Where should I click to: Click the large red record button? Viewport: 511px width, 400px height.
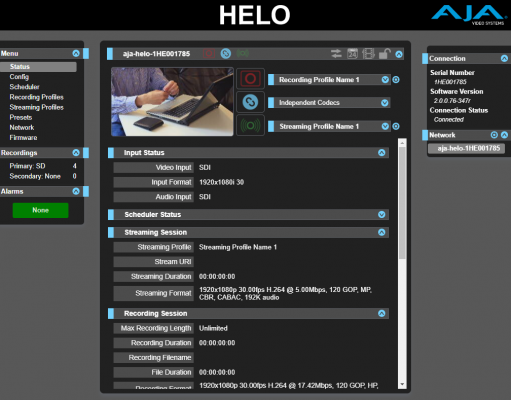pyautogui.click(x=250, y=79)
